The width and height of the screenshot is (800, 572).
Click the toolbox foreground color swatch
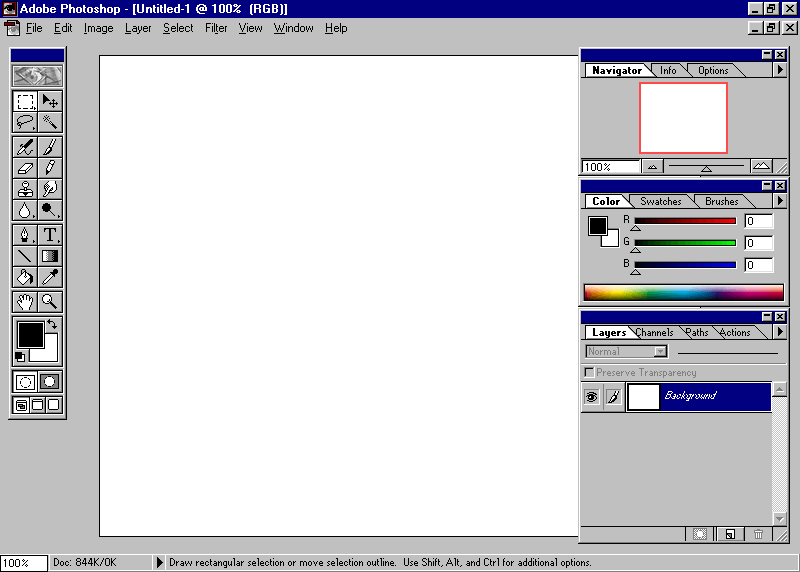point(31,335)
